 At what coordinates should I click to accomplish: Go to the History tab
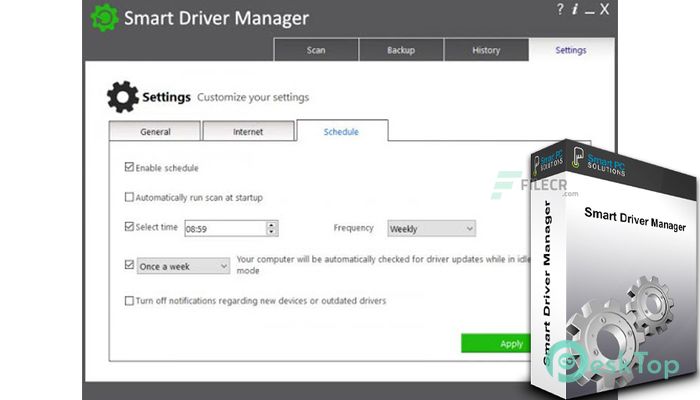[x=486, y=50]
